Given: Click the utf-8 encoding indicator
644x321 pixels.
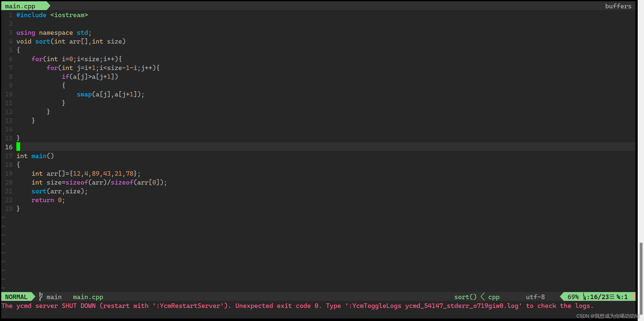Looking at the screenshot, I should point(535,297).
